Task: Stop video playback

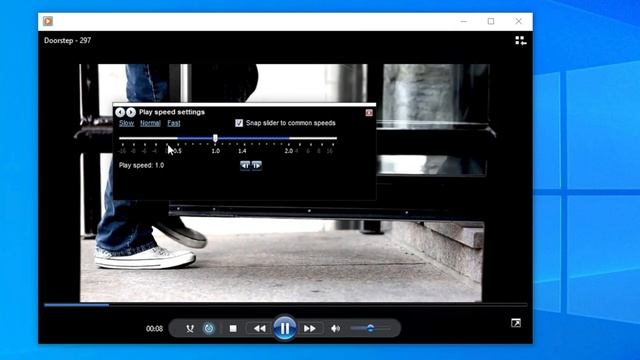Action: pyautogui.click(x=233, y=329)
